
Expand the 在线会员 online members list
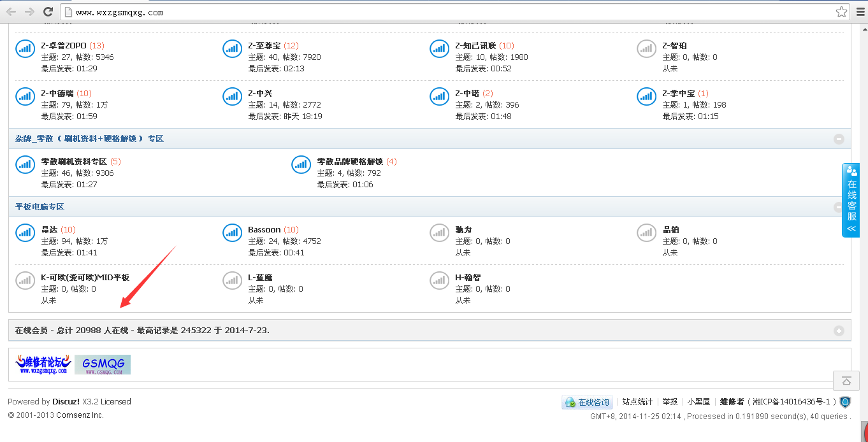(x=839, y=331)
